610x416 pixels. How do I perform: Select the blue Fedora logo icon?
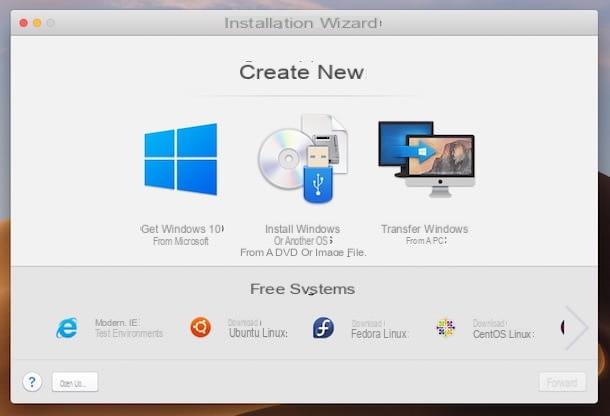coord(323,327)
